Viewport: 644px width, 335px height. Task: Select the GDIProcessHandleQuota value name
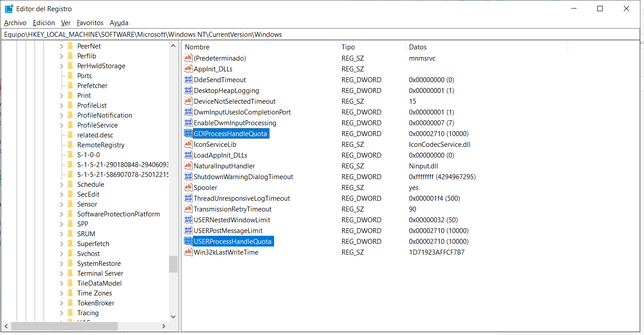[x=231, y=133]
